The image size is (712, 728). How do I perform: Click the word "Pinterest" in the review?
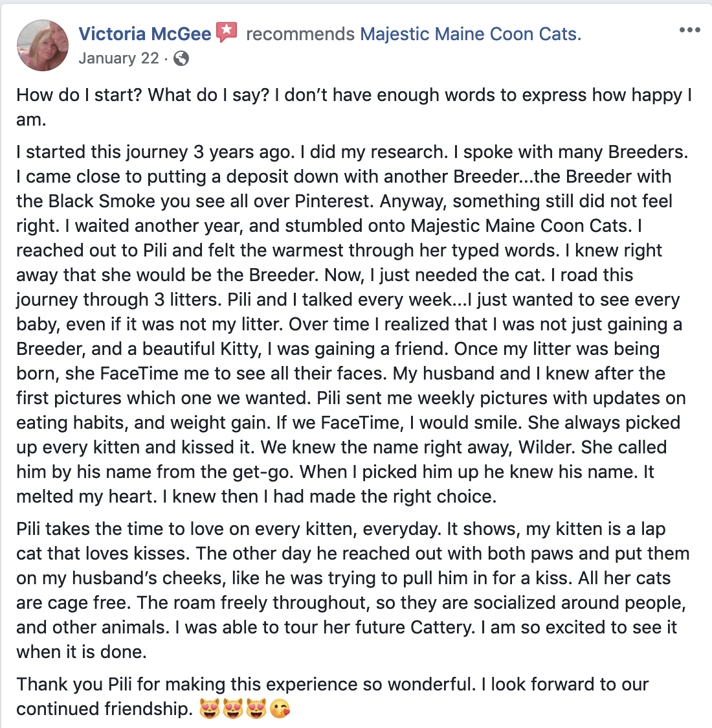[332, 201]
